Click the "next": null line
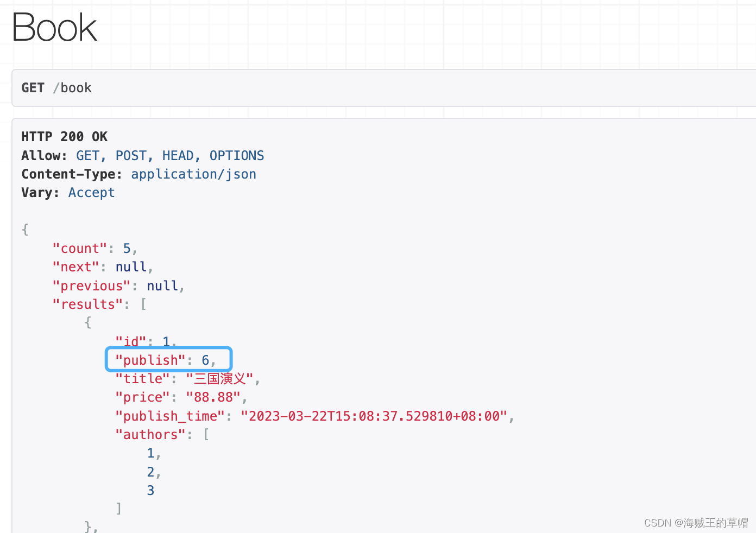756x533 pixels. pyautogui.click(x=103, y=267)
